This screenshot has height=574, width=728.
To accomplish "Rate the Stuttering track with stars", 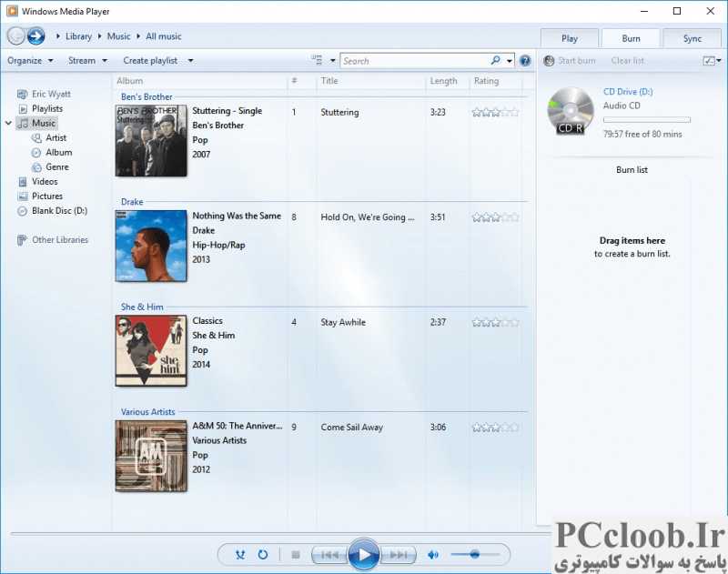I will point(495,112).
